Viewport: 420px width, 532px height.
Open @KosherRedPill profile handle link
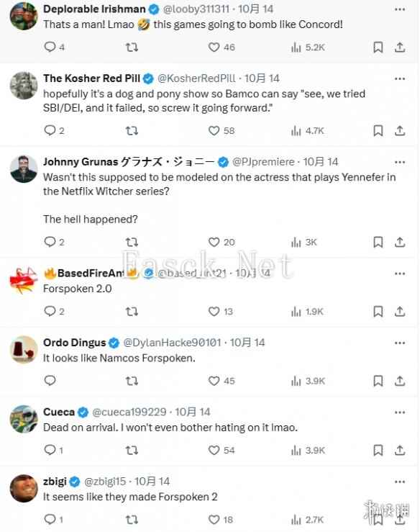tap(196, 78)
